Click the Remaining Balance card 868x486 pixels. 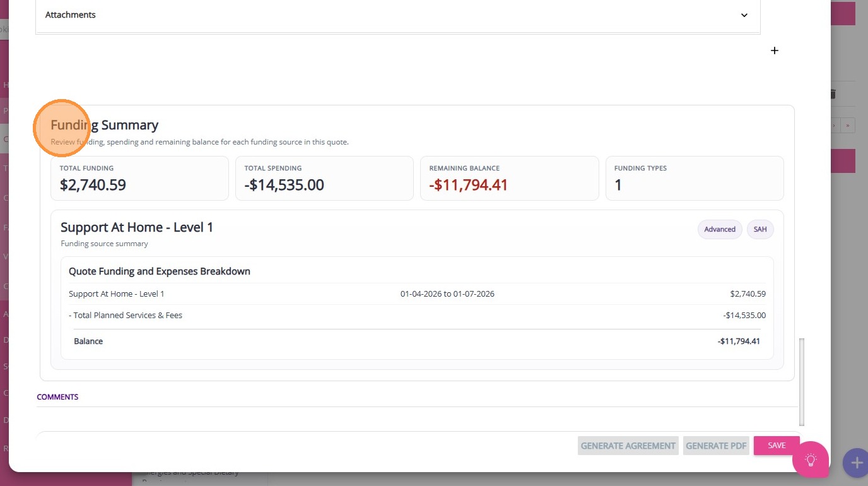[509, 179]
